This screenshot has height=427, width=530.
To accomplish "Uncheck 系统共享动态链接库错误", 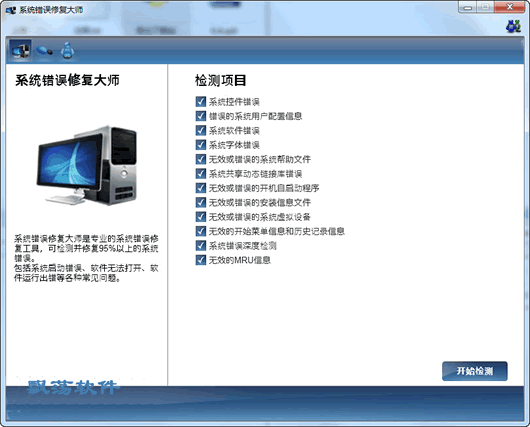I will [x=201, y=173].
